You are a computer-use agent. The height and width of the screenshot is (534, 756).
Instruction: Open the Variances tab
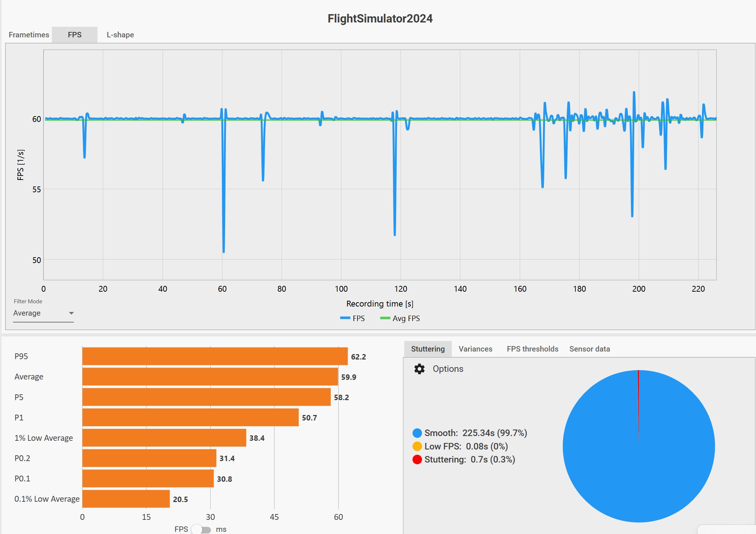point(475,349)
